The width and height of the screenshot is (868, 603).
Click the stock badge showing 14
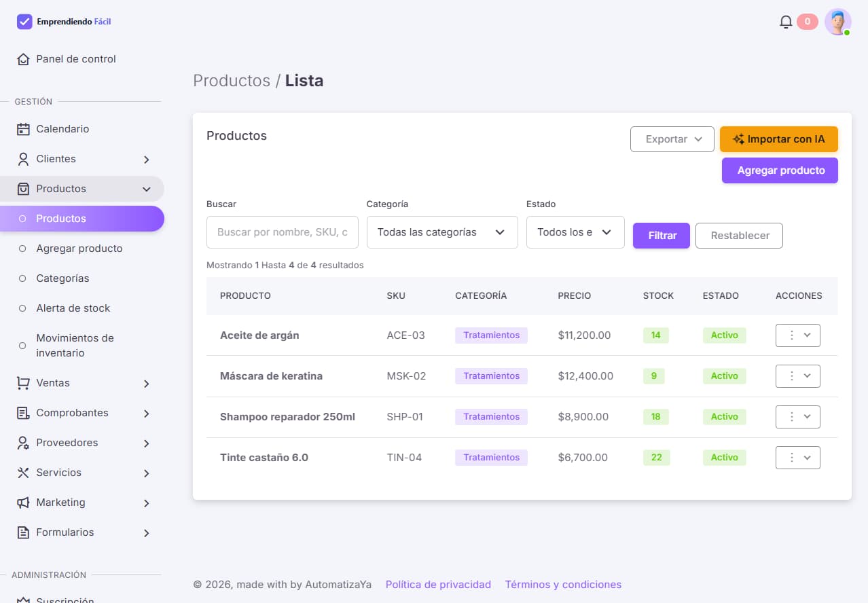656,335
